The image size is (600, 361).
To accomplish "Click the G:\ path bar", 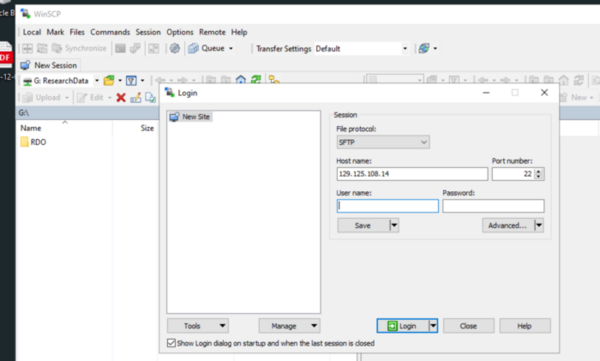I will 88,113.
